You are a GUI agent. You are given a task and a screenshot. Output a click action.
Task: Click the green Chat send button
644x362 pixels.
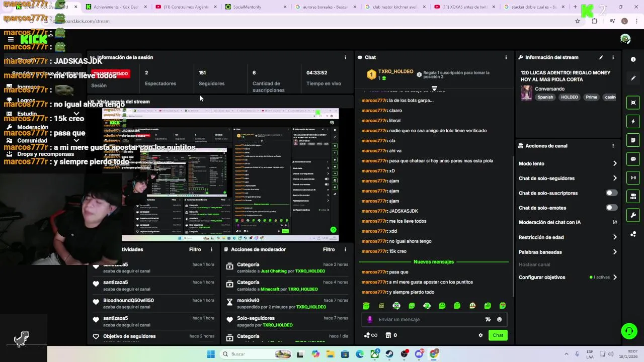tap(498, 335)
